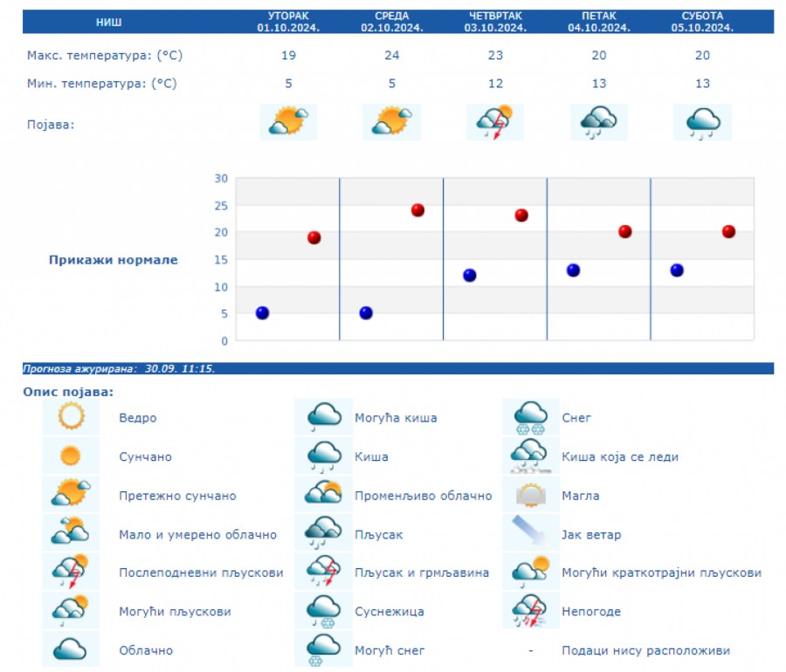Image resolution: width=786 pixels, height=672 pixels.
Task: Click the НИШ city header label
Action: pos(108,22)
